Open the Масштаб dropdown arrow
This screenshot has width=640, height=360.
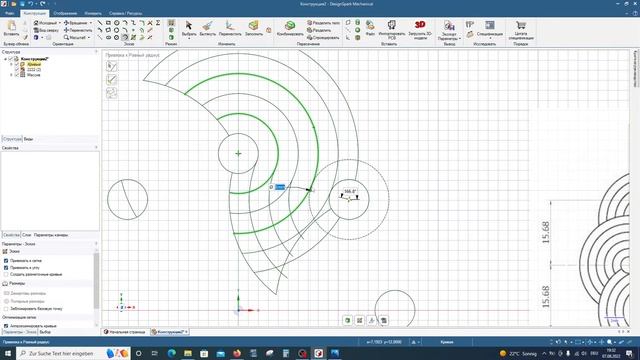(89, 38)
